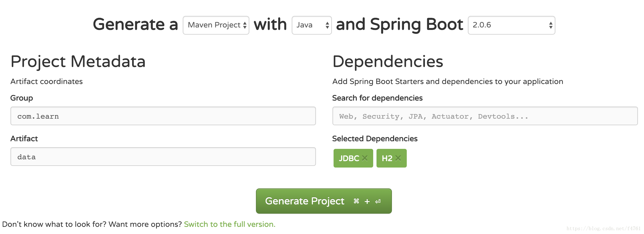Open the Switch to the full version link

pos(230,224)
